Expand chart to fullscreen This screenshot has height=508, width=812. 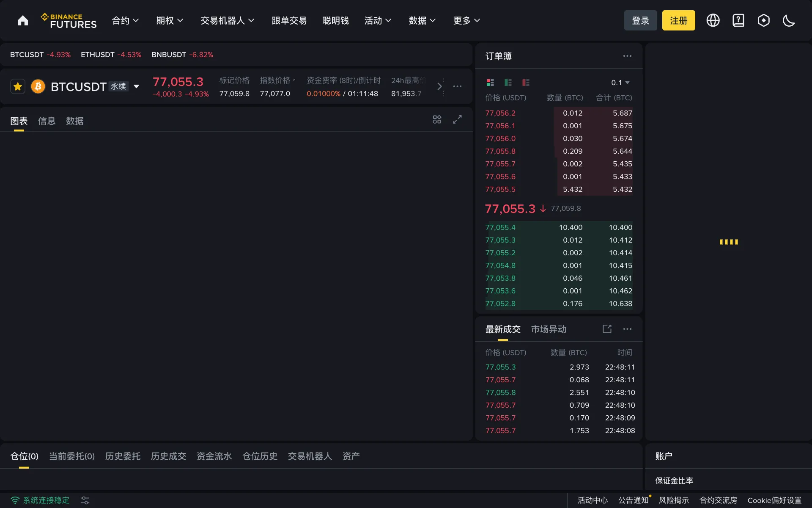coord(457,120)
